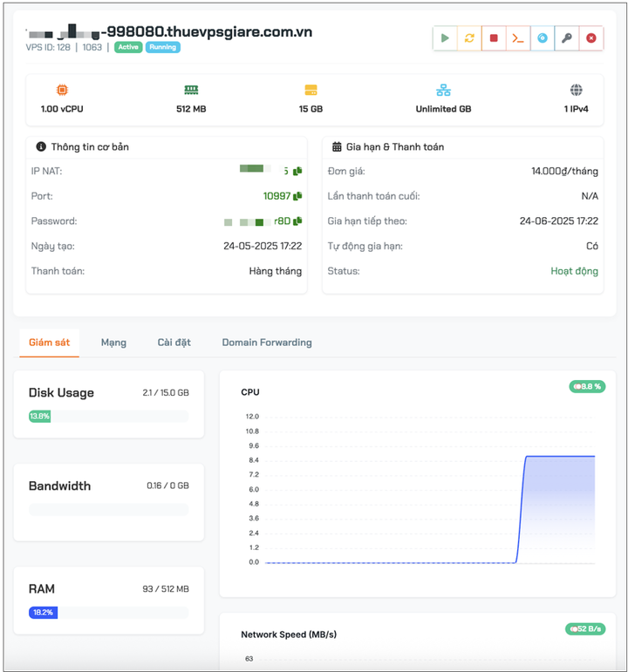The height and width of the screenshot is (672, 628).
Task: Click the 512 MB RAM icon
Action: (x=191, y=90)
